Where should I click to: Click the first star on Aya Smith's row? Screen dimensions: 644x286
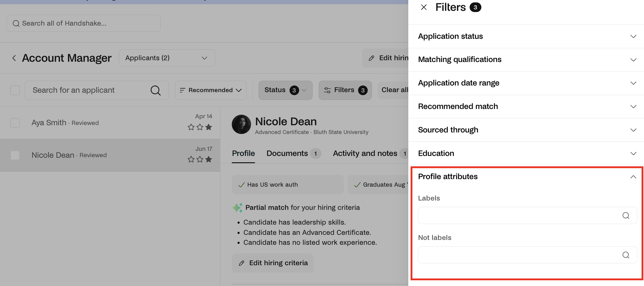[191, 127]
